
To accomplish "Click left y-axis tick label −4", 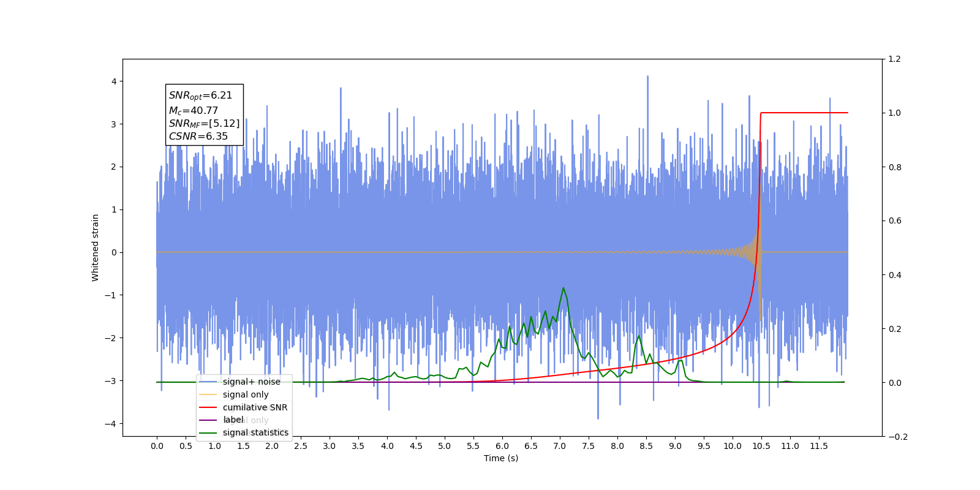I will pyautogui.click(x=110, y=424).
